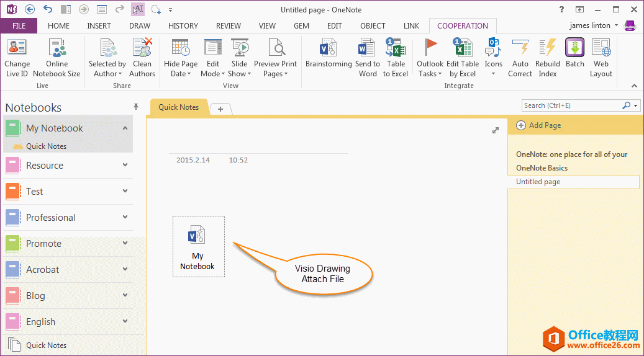Screen dimensions: 644x356
Task: Switch to the LINK ribbon tab
Action: 411,26
